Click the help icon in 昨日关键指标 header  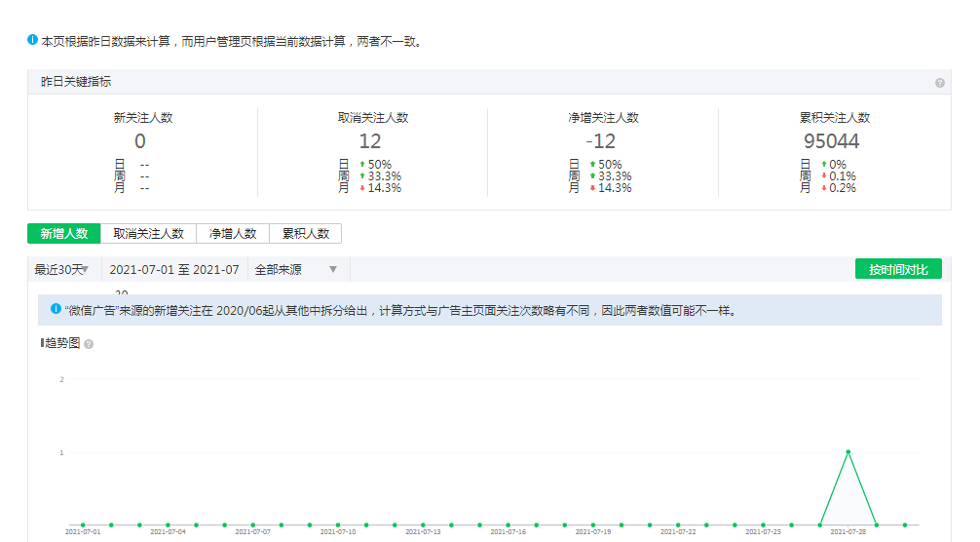939,83
